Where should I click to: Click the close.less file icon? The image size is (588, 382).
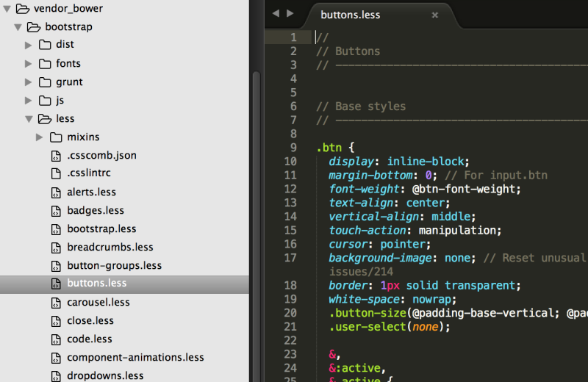(x=56, y=321)
